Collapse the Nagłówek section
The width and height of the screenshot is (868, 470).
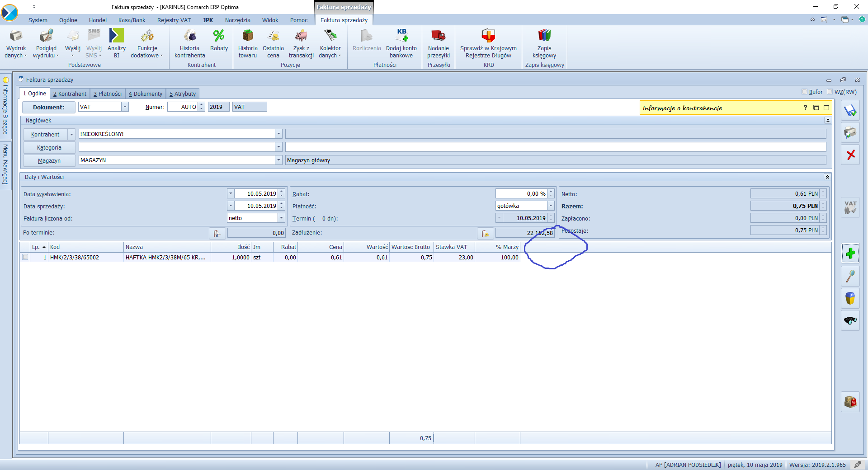[828, 121]
